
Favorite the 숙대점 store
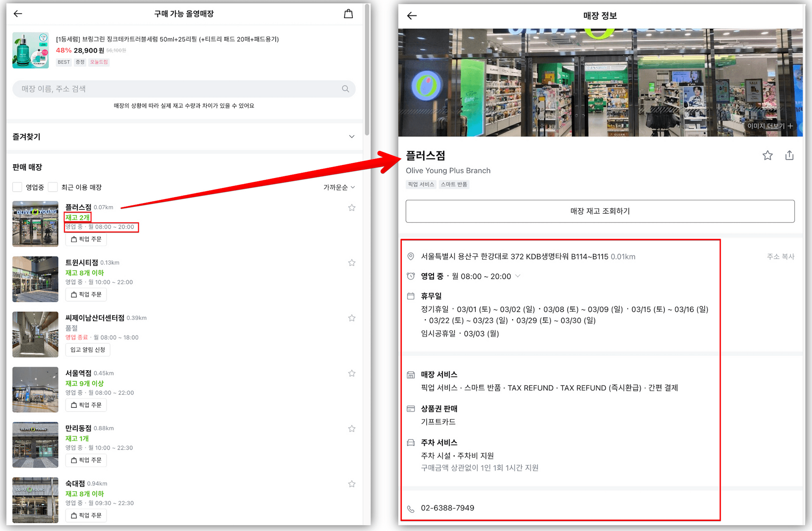click(x=351, y=484)
